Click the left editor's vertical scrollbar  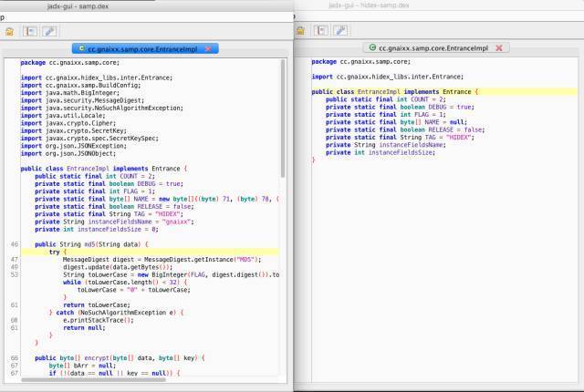coord(282,119)
